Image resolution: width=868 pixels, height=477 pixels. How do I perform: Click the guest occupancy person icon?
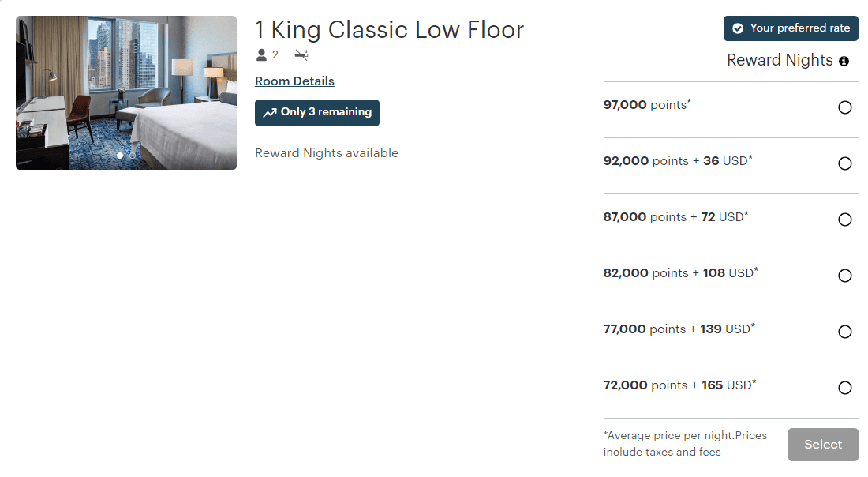click(261, 54)
